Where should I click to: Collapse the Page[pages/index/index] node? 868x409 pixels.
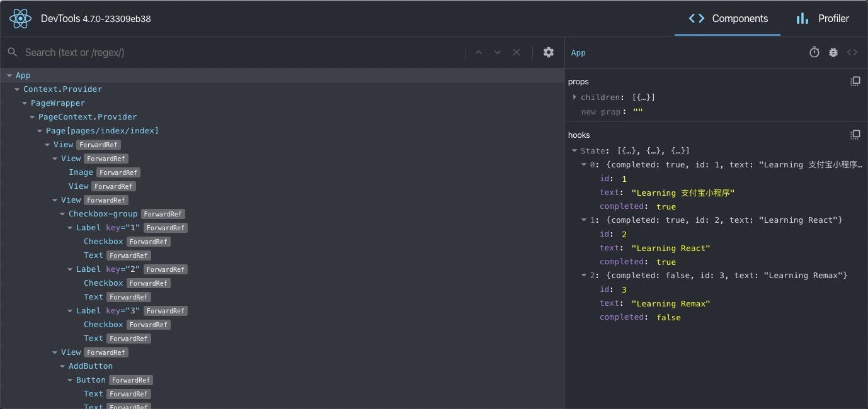click(40, 130)
